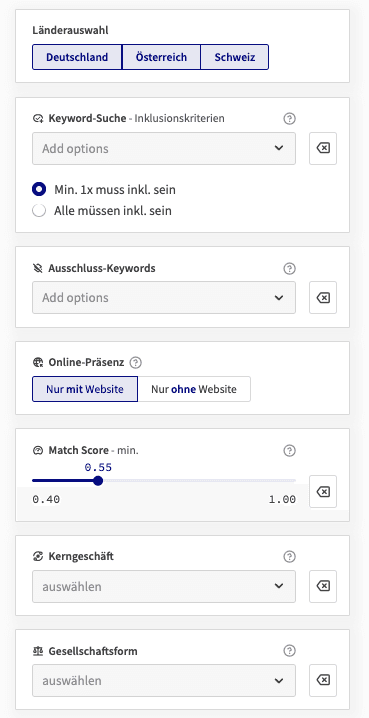Toggle the Deutschland country button
Viewport: 369px width, 718px height.
coord(77,57)
